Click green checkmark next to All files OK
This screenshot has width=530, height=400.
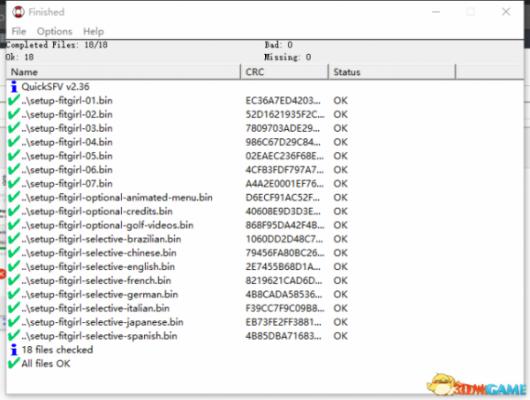(14, 363)
